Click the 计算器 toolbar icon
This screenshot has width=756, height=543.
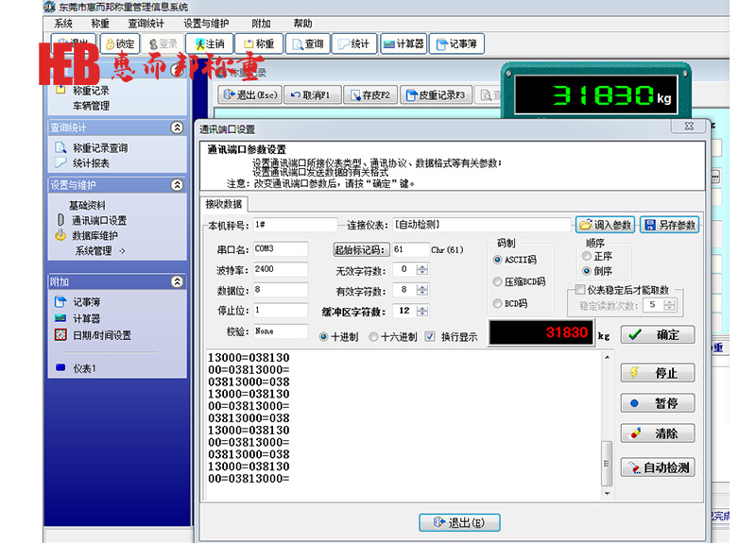click(403, 43)
